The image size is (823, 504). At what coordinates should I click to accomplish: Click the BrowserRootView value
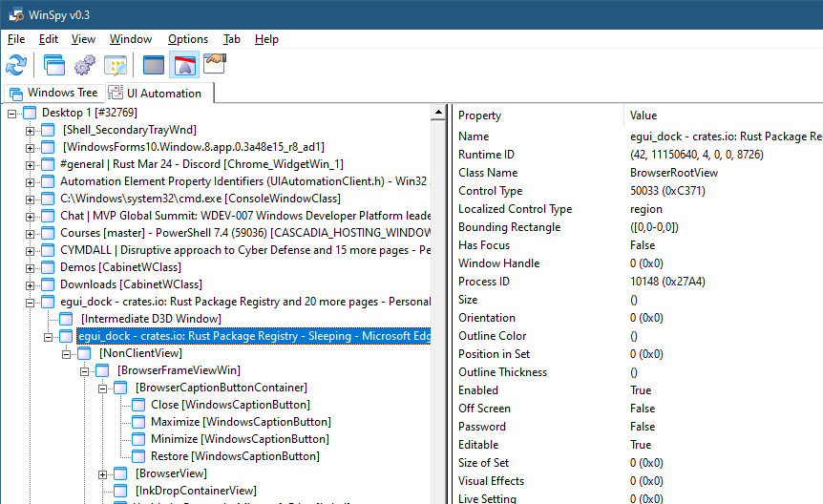[x=674, y=173]
